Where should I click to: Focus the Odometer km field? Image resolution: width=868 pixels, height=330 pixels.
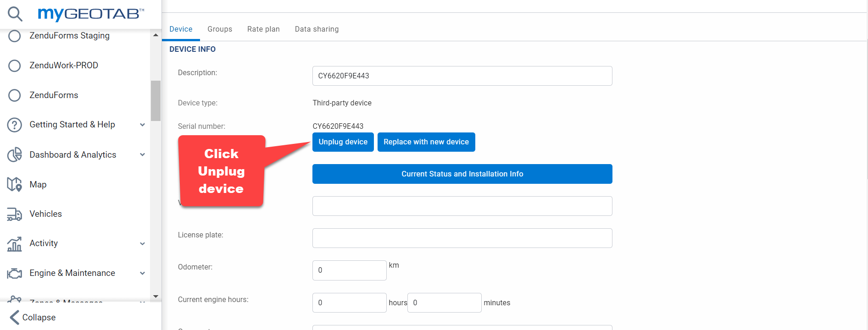tap(350, 270)
